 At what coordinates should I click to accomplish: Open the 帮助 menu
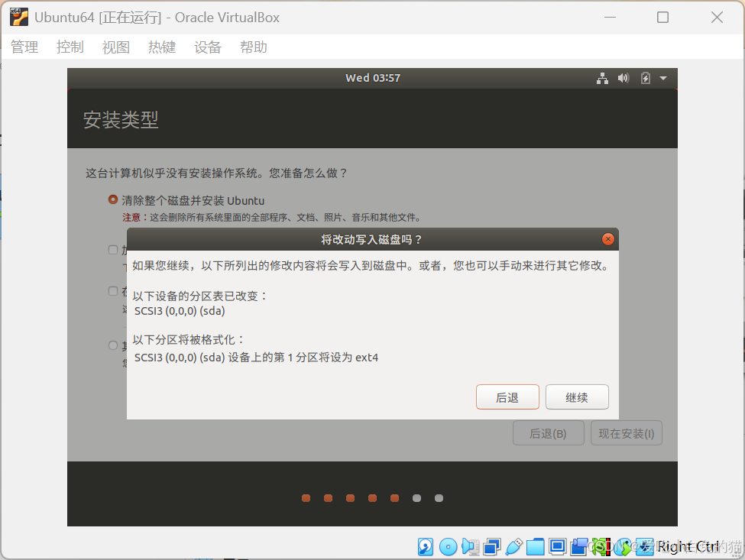(x=253, y=47)
